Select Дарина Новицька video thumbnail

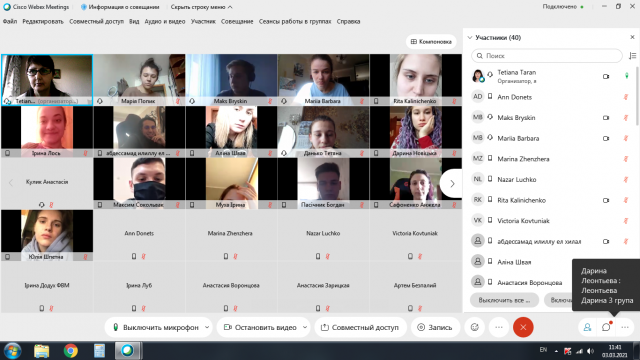[416, 131]
